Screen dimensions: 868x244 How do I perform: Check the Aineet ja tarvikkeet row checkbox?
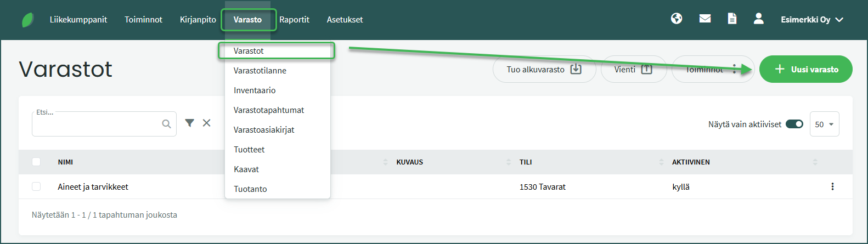click(x=36, y=186)
